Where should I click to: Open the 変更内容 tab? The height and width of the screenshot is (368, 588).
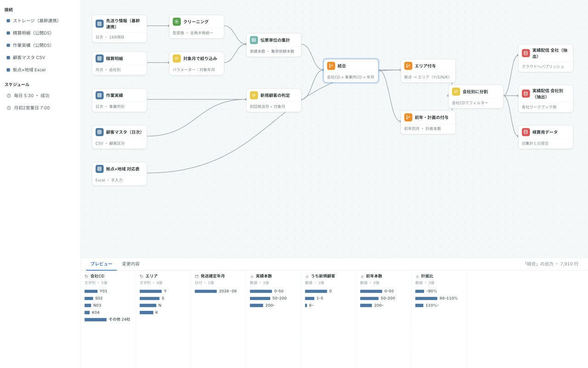tap(130, 264)
